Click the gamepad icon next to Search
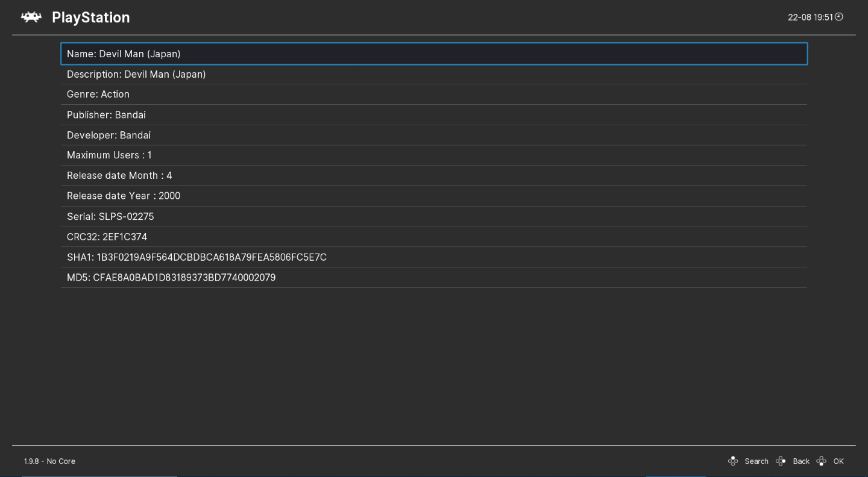The image size is (868, 477). pos(733,461)
